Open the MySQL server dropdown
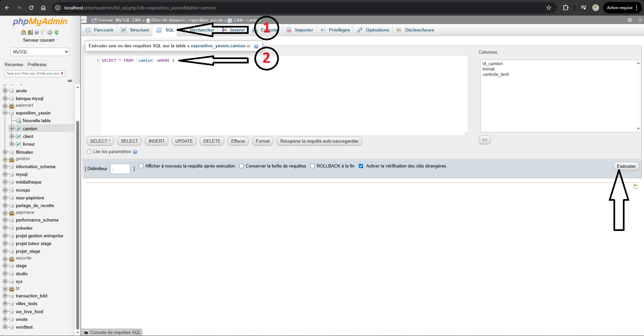 pos(40,51)
